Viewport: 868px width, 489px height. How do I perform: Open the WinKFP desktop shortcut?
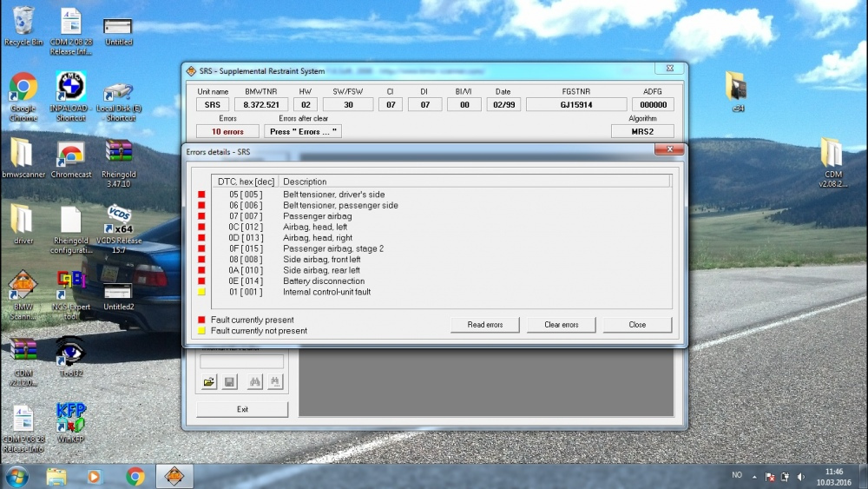pyautogui.click(x=70, y=420)
